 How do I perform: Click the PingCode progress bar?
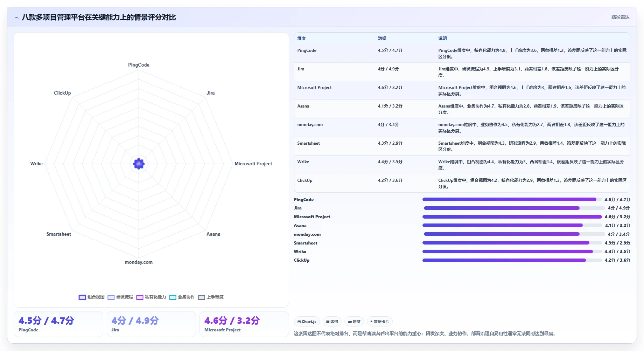point(512,199)
